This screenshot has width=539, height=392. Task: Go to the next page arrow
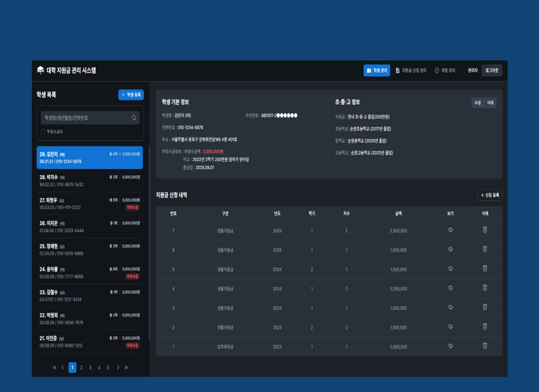pos(118,367)
